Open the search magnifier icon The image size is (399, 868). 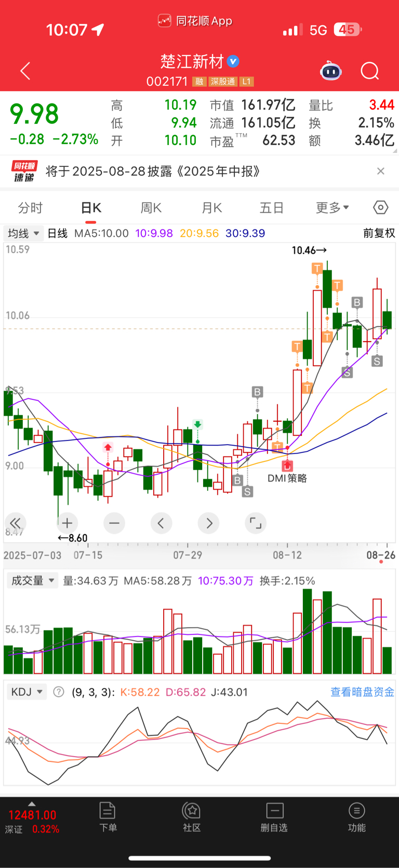click(x=370, y=71)
